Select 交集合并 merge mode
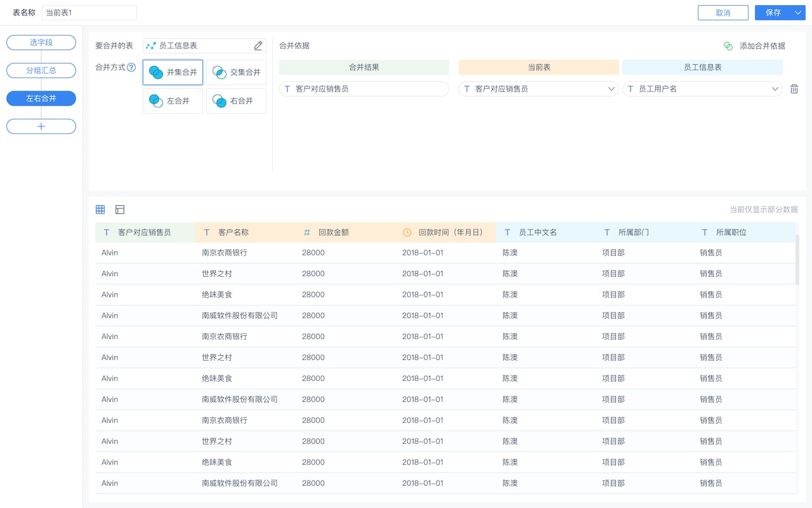The height and width of the screenshot is (508, 812). coord(236,72)
